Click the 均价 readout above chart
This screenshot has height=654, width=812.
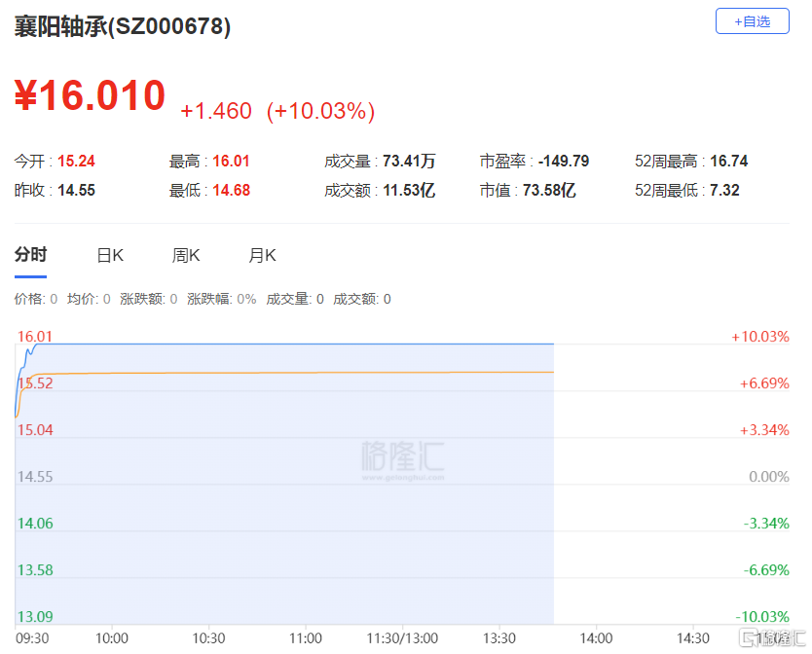[x=89, y=299]
